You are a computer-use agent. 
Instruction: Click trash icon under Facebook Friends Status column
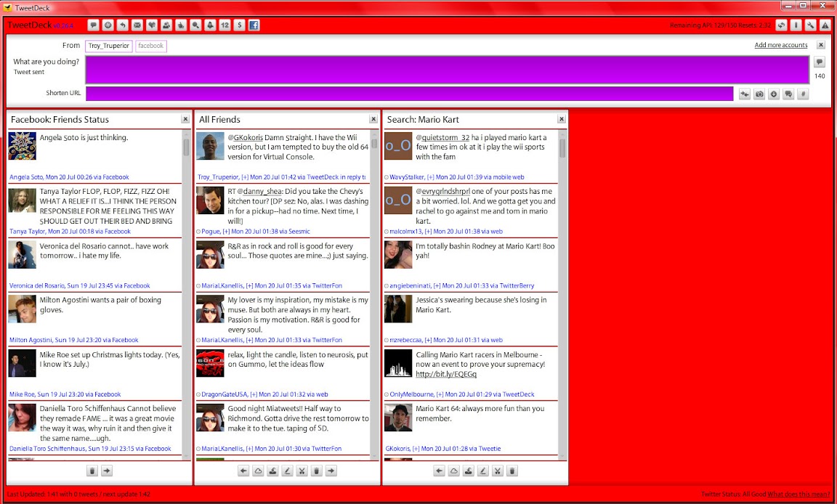[x=92, y=471]
